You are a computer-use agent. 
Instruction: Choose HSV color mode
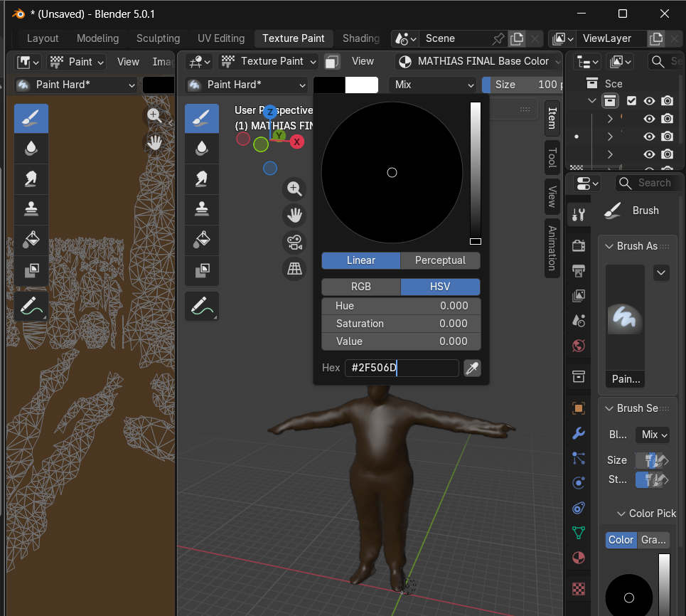click(x=440, y=287)
